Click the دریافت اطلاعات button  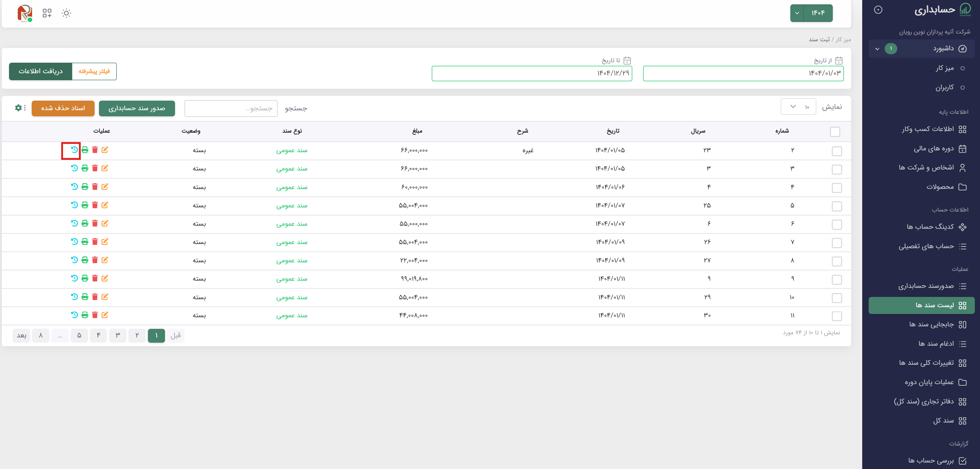[x=41, y=71]
